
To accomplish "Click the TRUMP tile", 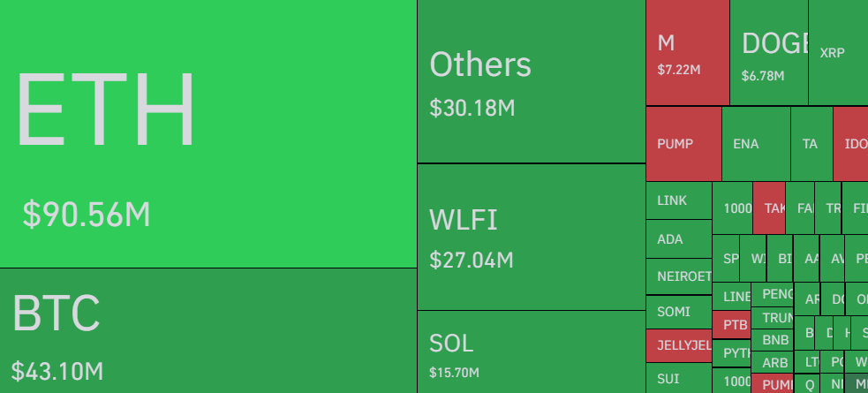I will (775, 318).
